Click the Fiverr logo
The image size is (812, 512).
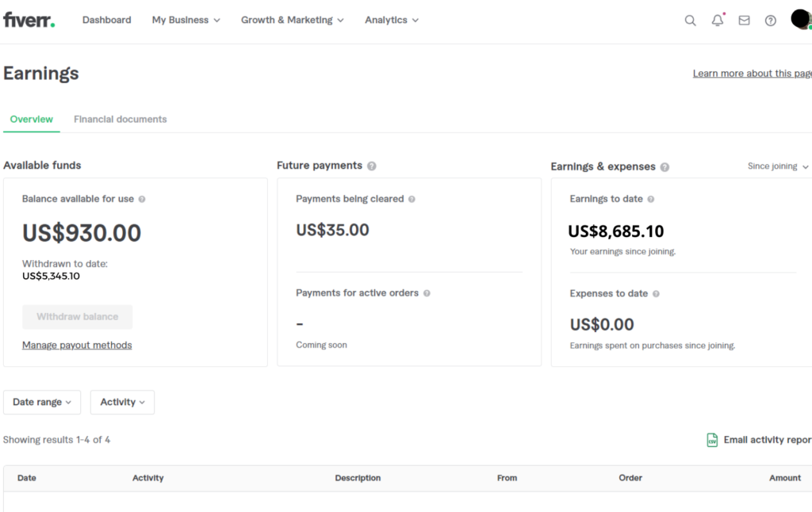[29, 20]
